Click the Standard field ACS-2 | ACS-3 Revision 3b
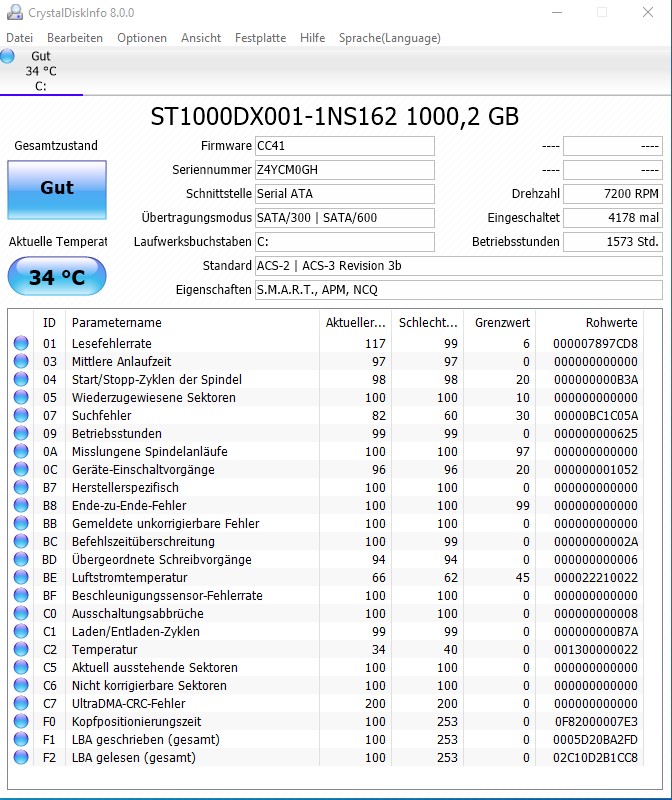 [459, 266]
